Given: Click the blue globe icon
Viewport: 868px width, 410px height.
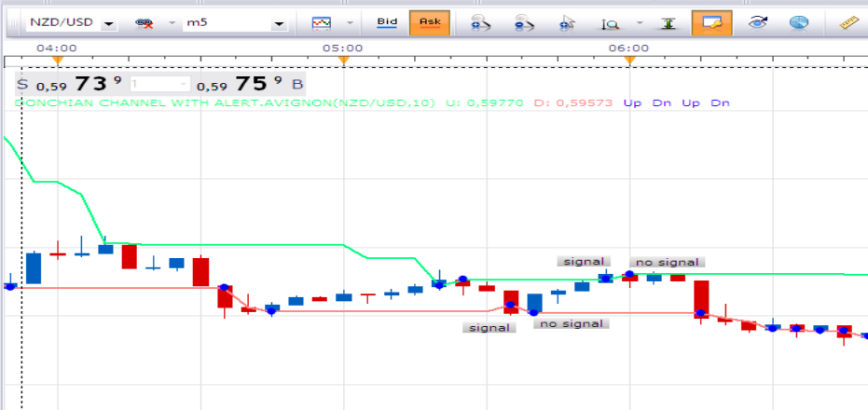Looking at the screenshot, I should tap(799, 23).
